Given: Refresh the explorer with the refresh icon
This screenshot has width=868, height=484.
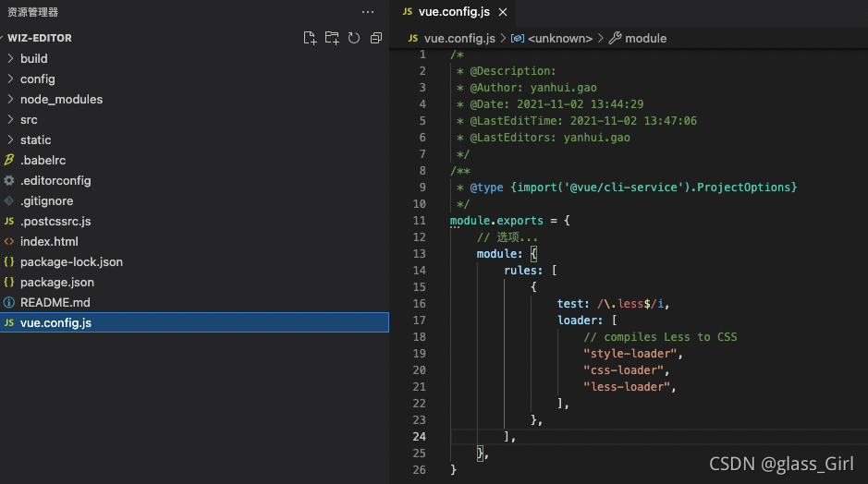Looking at the screenshot, I should click(354, 38).
